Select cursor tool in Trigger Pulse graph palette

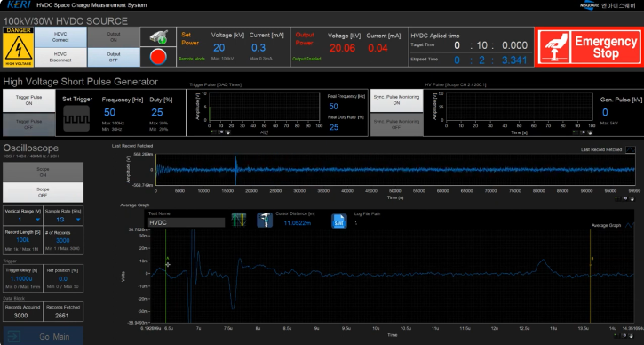pos(213,132)
